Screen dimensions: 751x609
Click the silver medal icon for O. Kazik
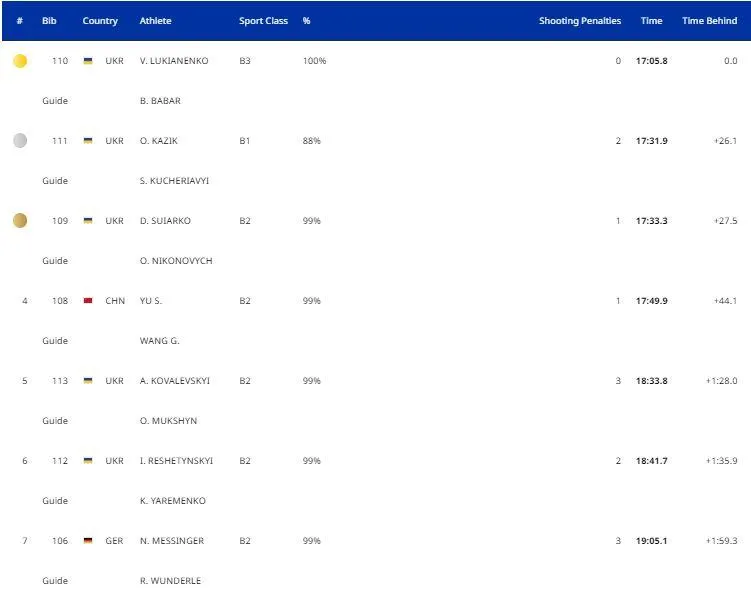click(20, 141)
